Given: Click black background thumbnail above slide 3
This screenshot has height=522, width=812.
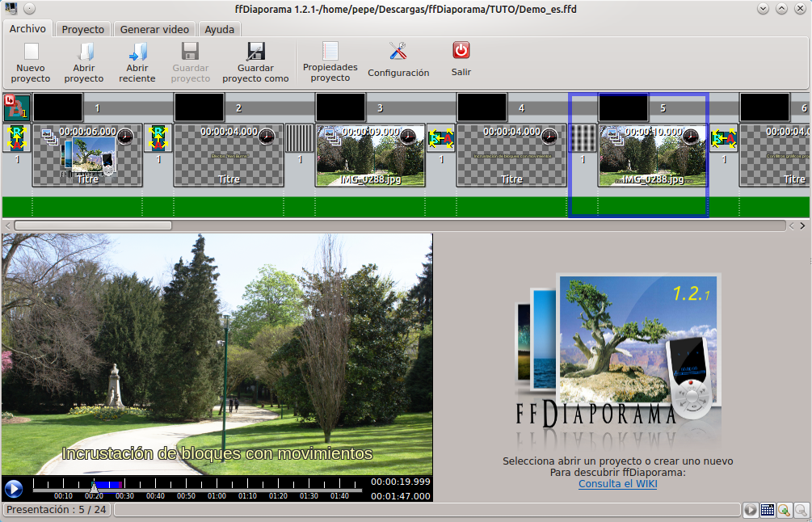Looking at the screenshot, I should click(x=341, y=107).
